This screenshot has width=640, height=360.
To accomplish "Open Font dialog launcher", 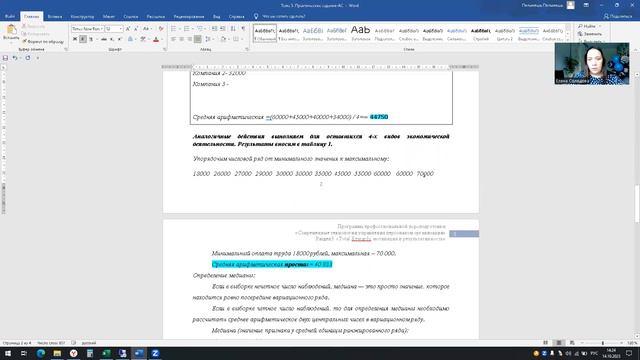I will (165, 49).
